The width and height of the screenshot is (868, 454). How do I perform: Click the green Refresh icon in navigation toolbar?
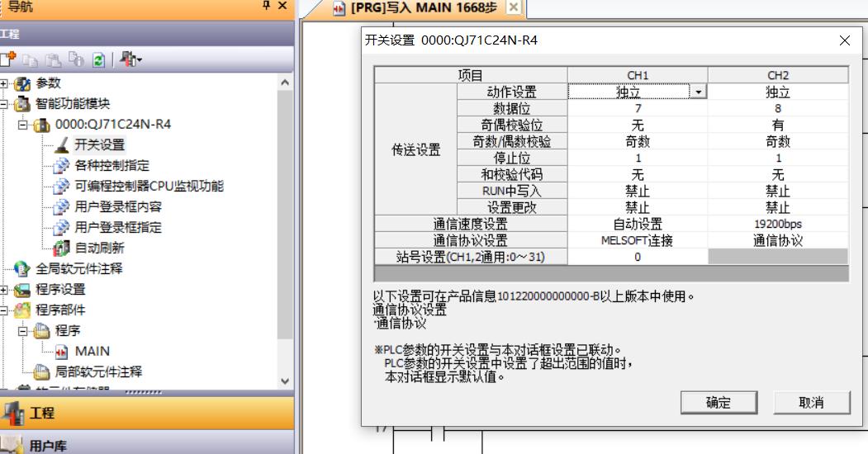coord(98,60)
